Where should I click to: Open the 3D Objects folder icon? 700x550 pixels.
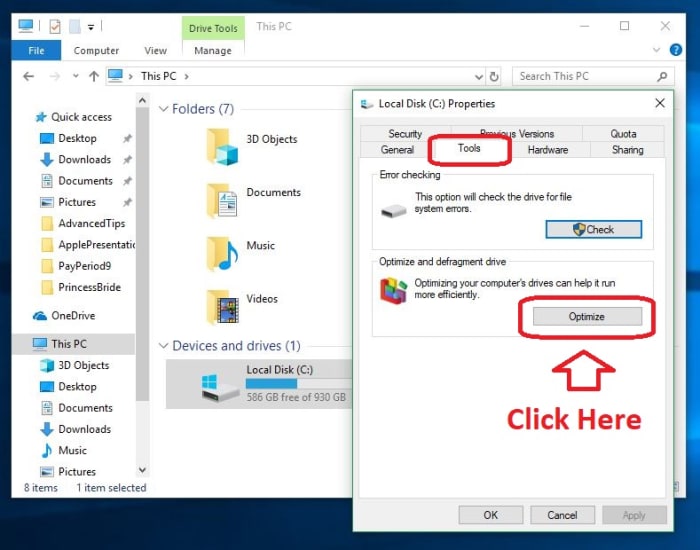[222, 145]
